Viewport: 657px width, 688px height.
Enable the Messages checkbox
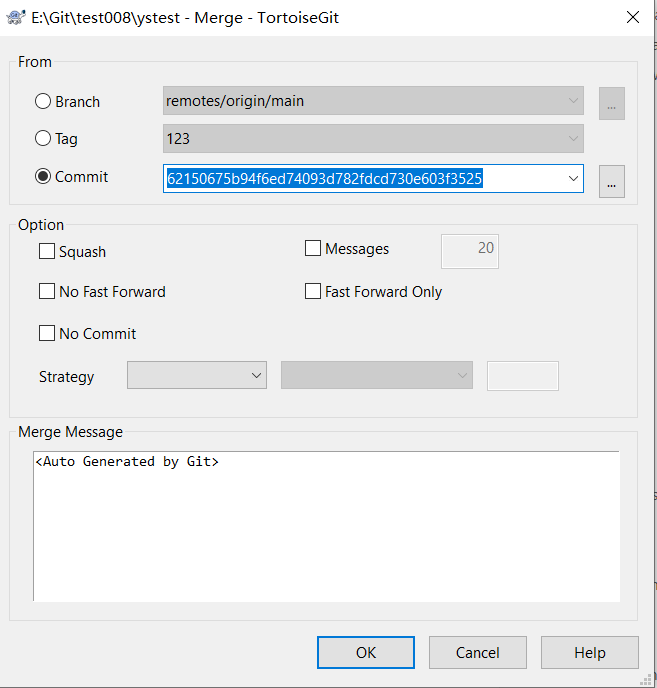tap(313, 248)
